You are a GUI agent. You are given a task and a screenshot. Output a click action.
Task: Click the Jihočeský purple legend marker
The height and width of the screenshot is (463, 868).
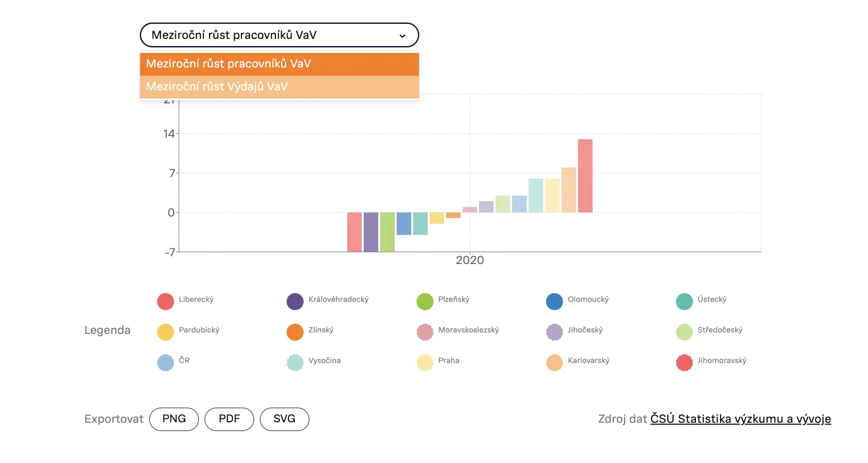554,332
